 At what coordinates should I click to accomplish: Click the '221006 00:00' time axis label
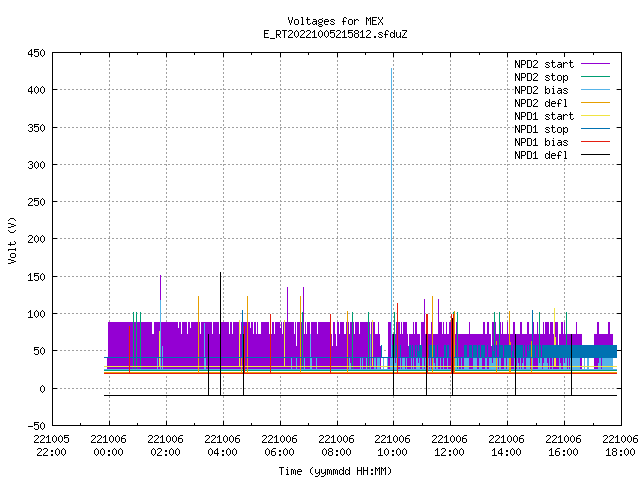point(109,446)
